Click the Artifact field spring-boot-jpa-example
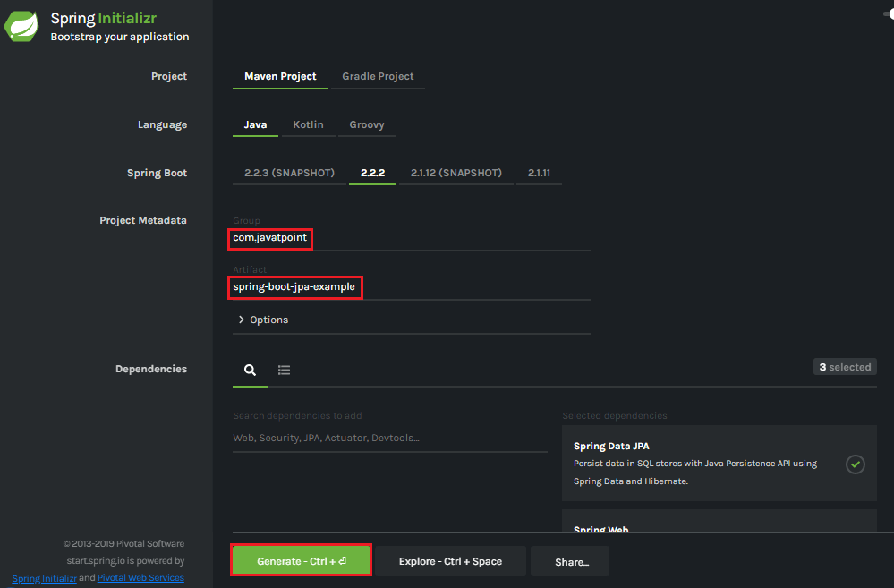The width and height of the screenshot is (894, 588). 411,287
